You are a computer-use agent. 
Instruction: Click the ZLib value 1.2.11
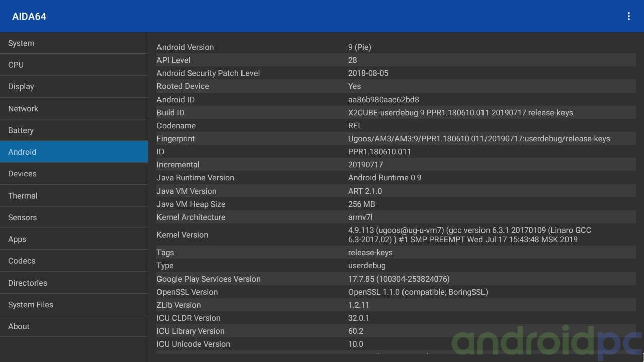tap(359, 305)
